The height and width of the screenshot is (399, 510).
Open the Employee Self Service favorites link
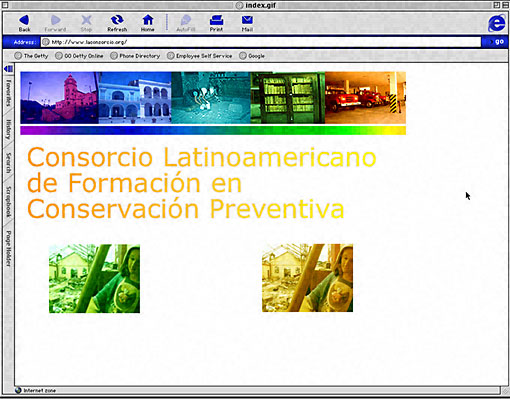pos(200,56)
